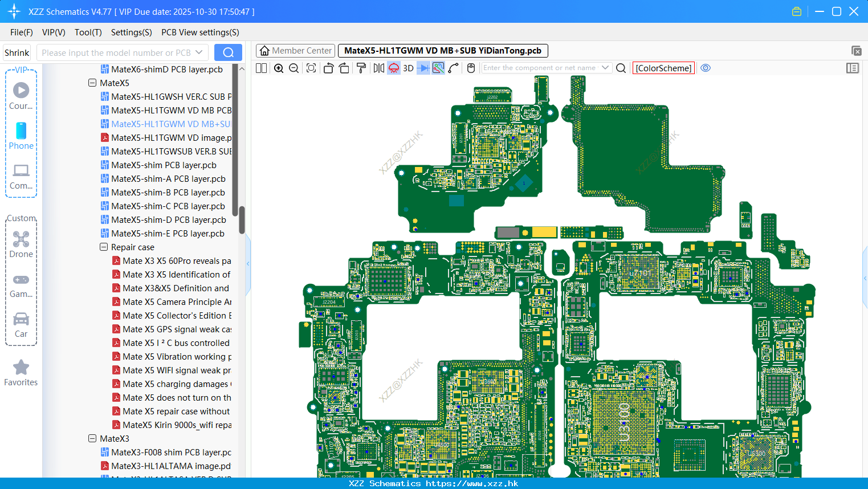Click the restore-tabs icon at top right
The image size is (868, 489).
click(x=856, y=51)
